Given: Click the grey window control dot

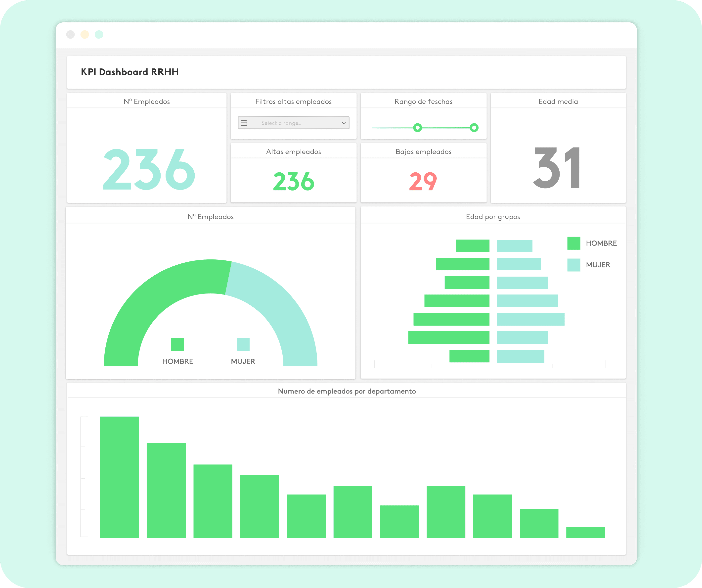Looking at the screenshot, I should (x=71, y=35).
